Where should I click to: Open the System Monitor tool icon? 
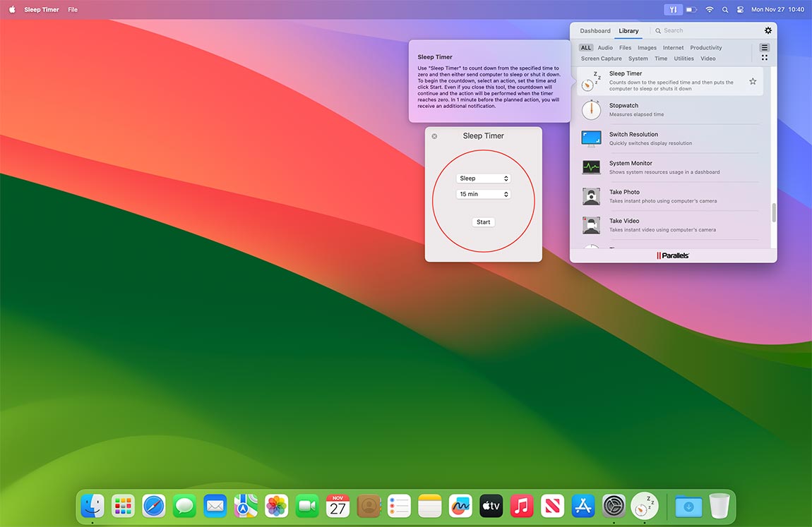(x=591, y=167)
